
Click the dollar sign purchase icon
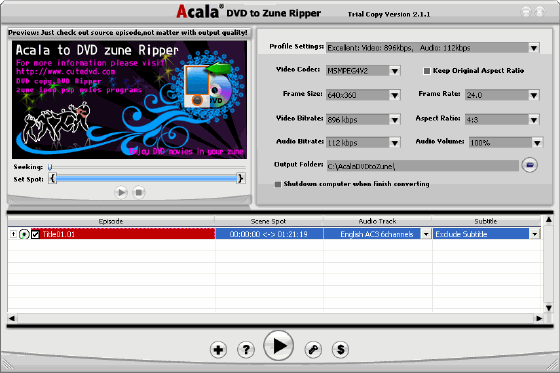(341, 349)
